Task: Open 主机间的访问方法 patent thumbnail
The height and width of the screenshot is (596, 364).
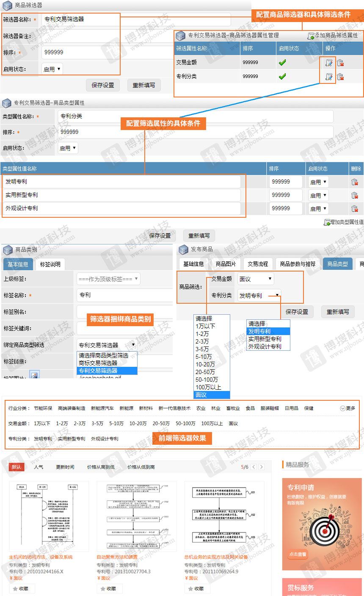Action: click(x=49, y=516)
